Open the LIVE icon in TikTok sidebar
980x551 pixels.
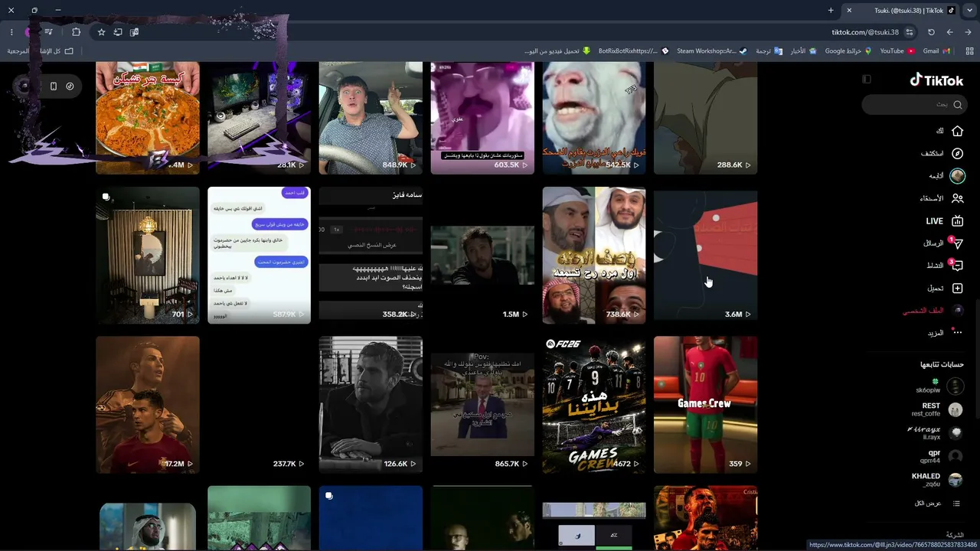(x=957, y=221)
